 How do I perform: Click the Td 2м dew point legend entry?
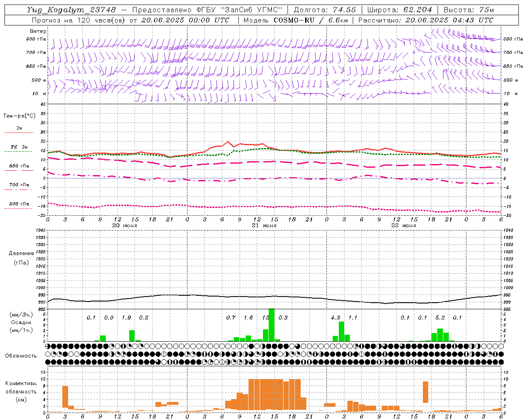[x=19, y=147]
